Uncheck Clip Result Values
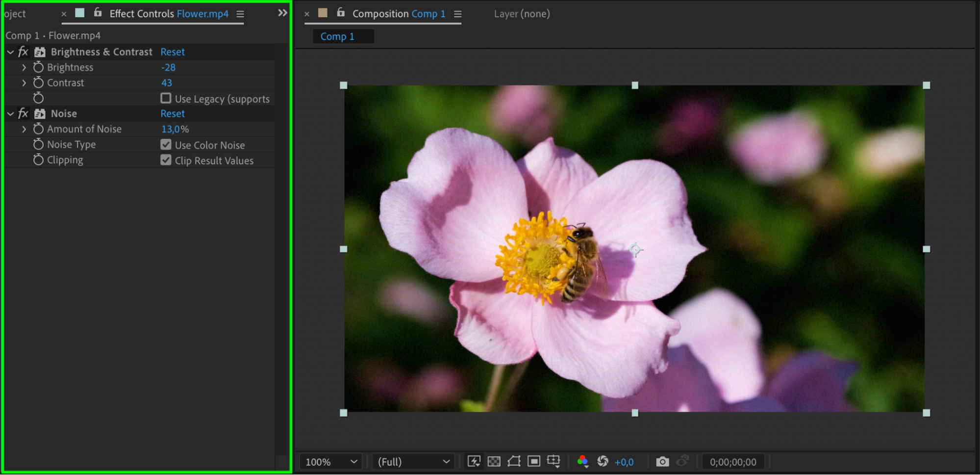This screenshot has width=980, height=475. click(x=166, y=160)
